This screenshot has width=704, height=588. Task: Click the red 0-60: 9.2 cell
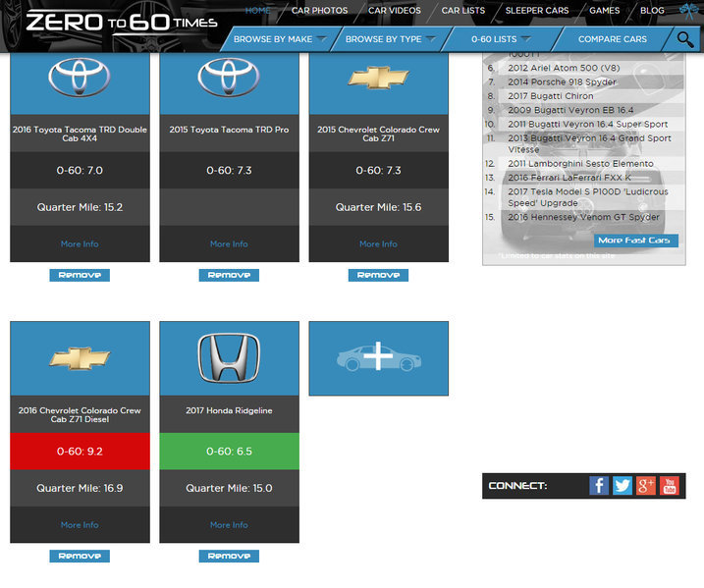(80, 452)
